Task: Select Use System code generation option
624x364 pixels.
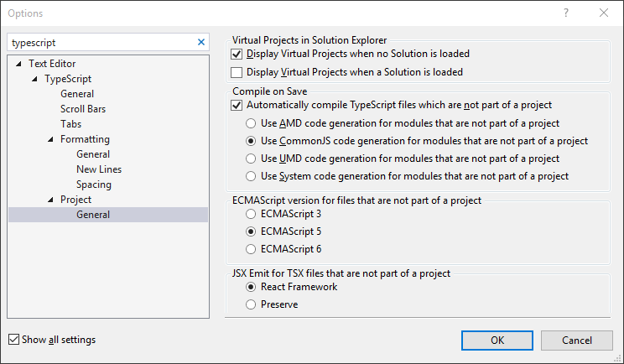Action: tap(251, 176)
